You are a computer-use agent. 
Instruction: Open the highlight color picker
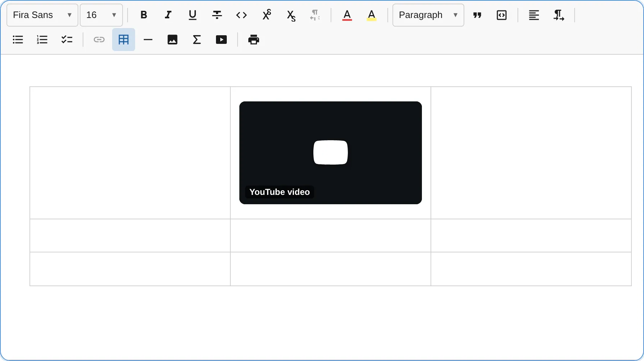(372, 15)
